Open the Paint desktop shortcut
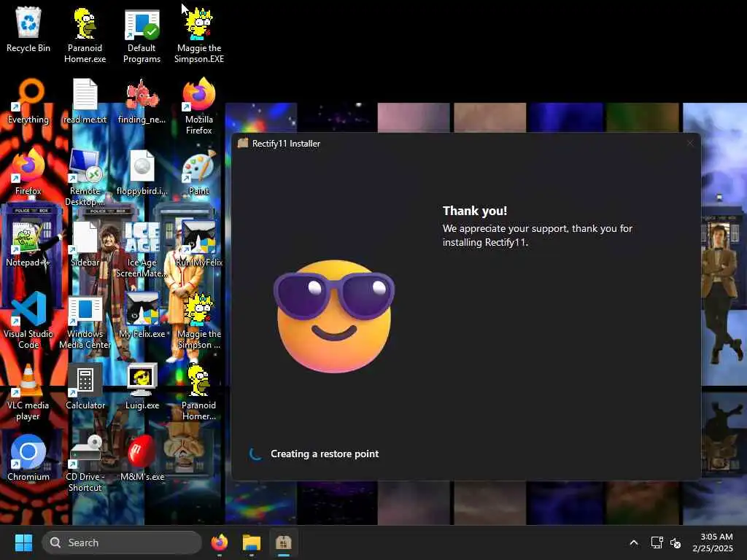The width and height of the screenshot is (747, 560). click(198, 173)
